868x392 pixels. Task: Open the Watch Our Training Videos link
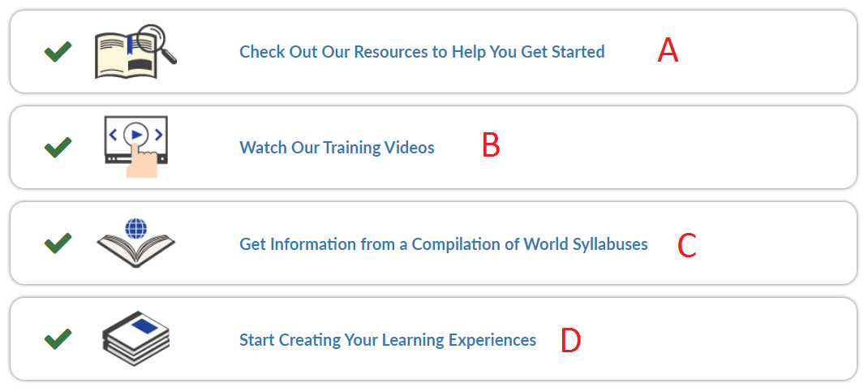337,148
